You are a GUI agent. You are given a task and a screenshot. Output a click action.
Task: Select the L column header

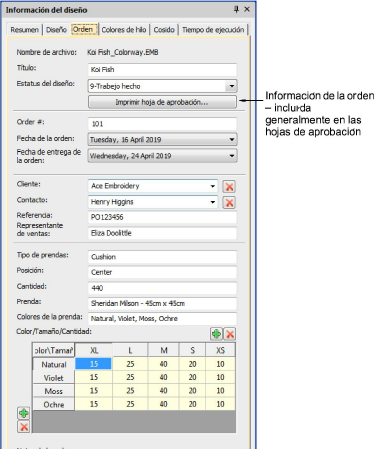coord(130,350)
